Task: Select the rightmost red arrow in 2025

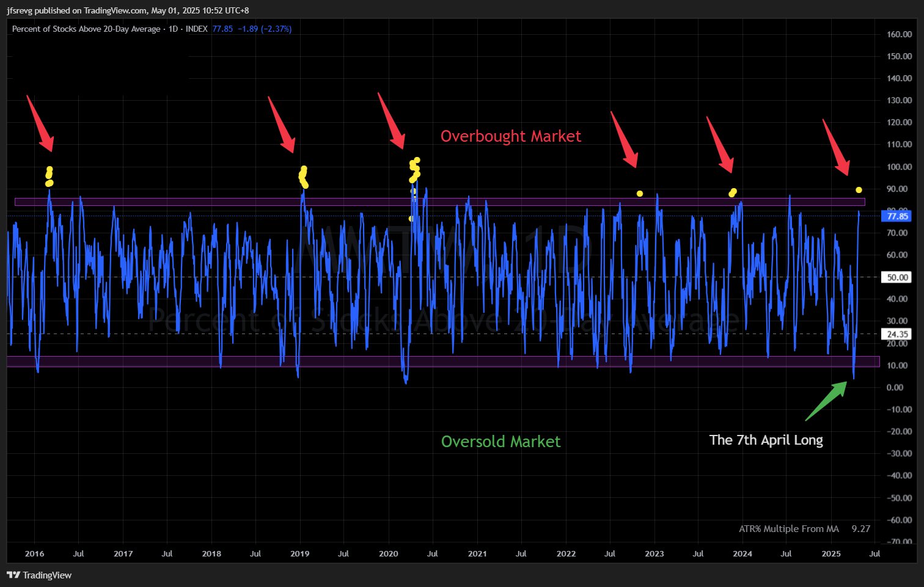Action: coord(835,147)
